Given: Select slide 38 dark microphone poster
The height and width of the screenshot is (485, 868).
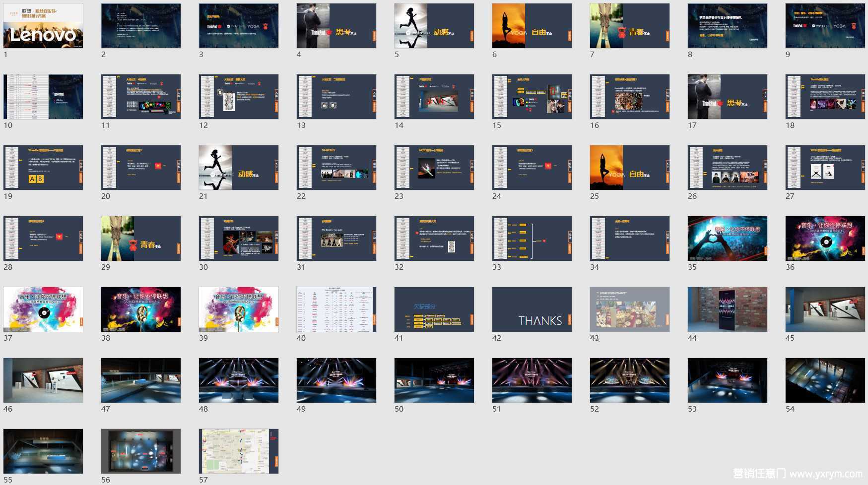Looking at the screenshot, I should (141, 309).
